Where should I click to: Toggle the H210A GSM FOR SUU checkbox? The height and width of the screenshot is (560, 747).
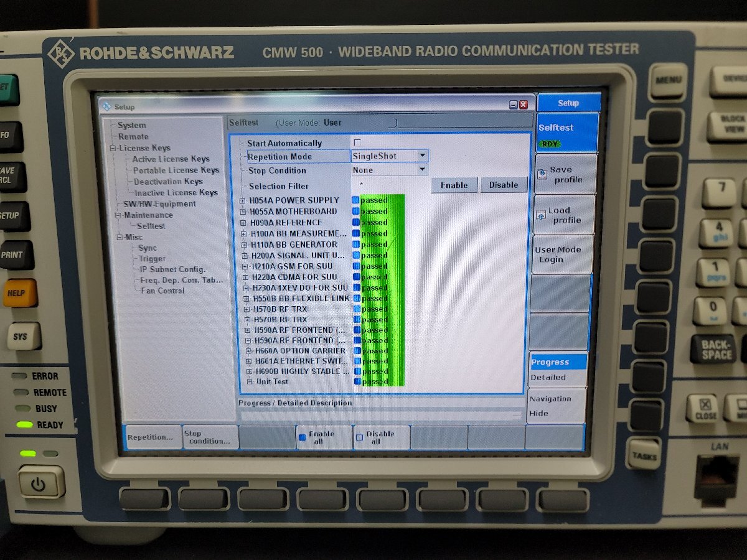click(357, 266)
